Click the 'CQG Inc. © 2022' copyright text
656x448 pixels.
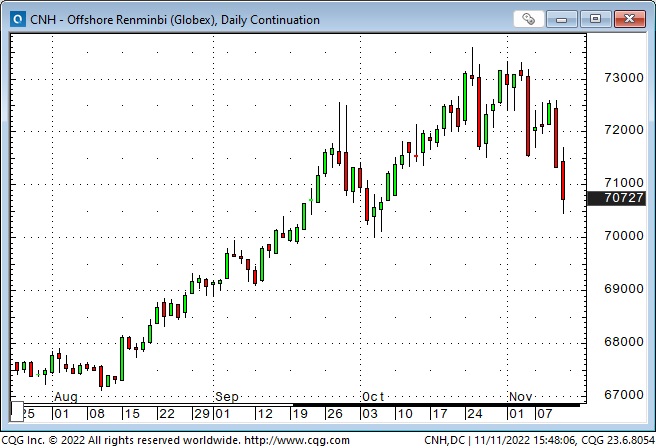point(43,440)
